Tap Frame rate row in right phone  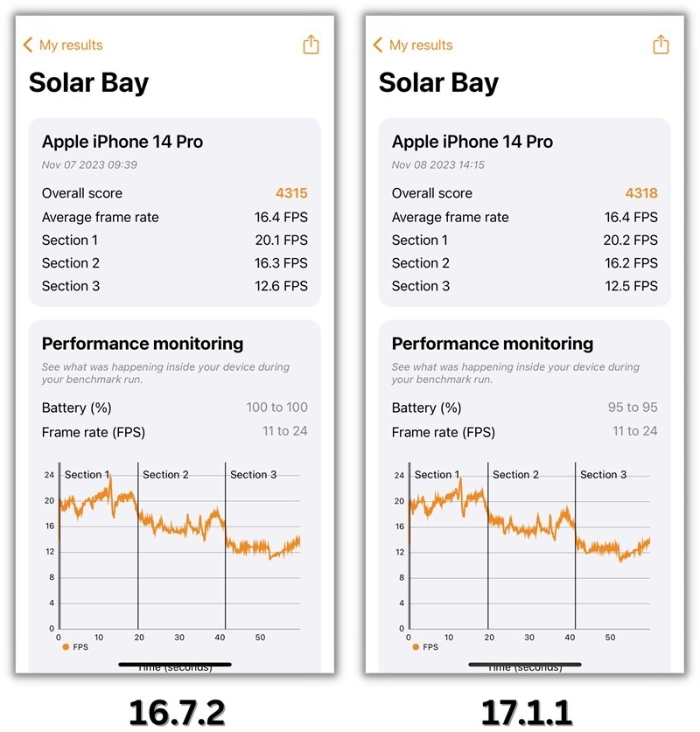pos(525,431)
